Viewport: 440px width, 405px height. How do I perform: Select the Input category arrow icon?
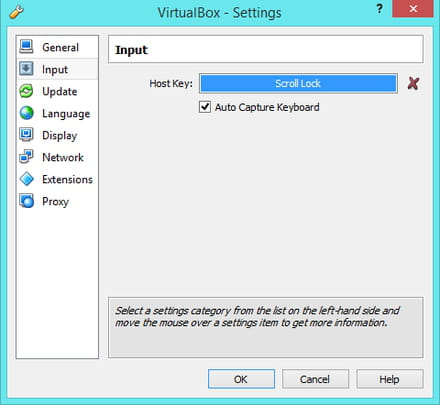coord(26,69)
